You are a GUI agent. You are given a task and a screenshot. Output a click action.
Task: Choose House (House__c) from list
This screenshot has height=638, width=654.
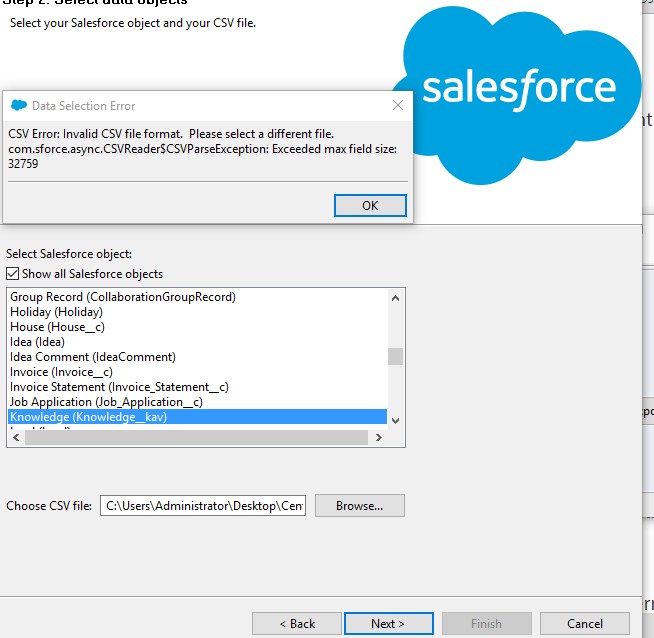(x=56, y=327)
